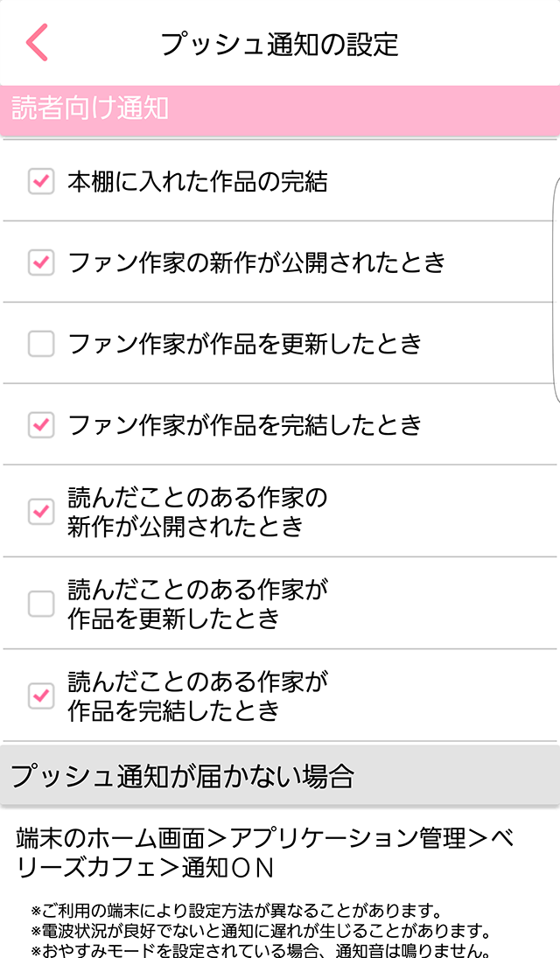Tap the 本棚に入れた作品の完結 label text

point(198,182)
